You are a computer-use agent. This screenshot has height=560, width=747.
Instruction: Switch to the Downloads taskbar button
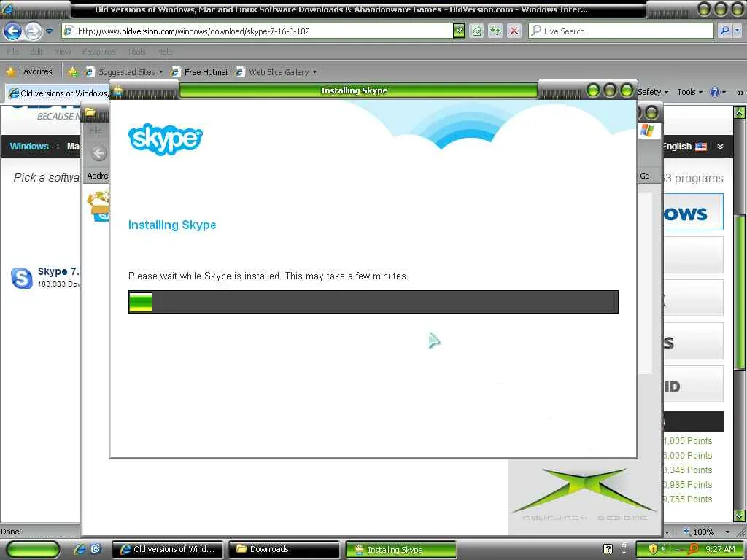[285, 549]
